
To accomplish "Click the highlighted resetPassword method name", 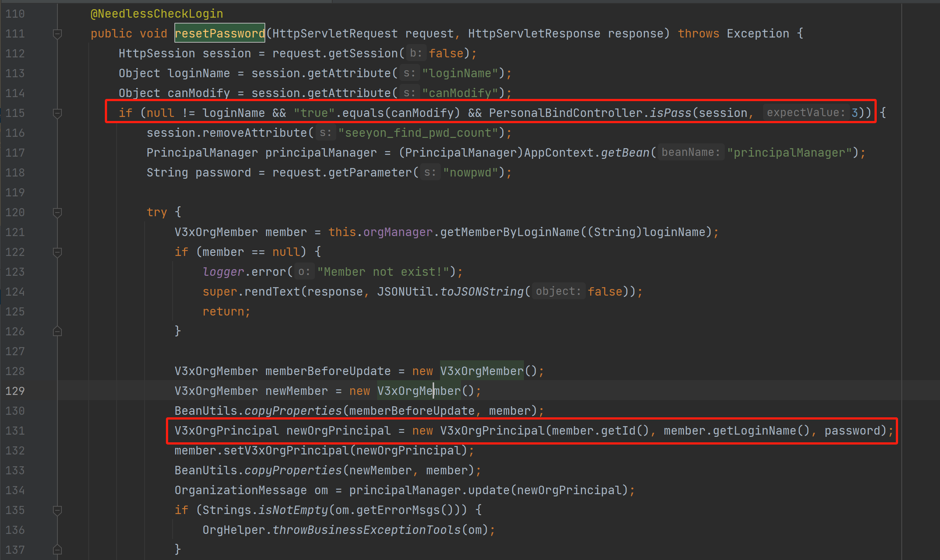I will pyautogui.click(x=219, y=33).
